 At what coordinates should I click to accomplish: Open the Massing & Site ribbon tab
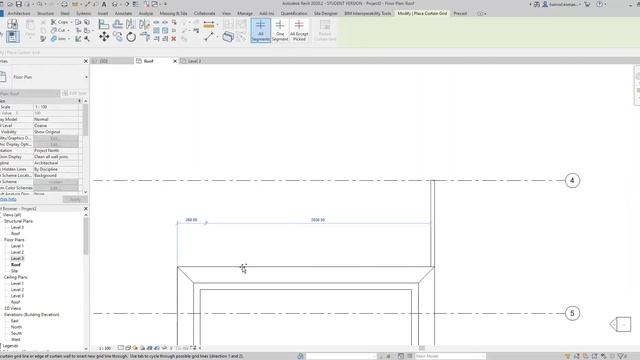click(x=173, y=13)
